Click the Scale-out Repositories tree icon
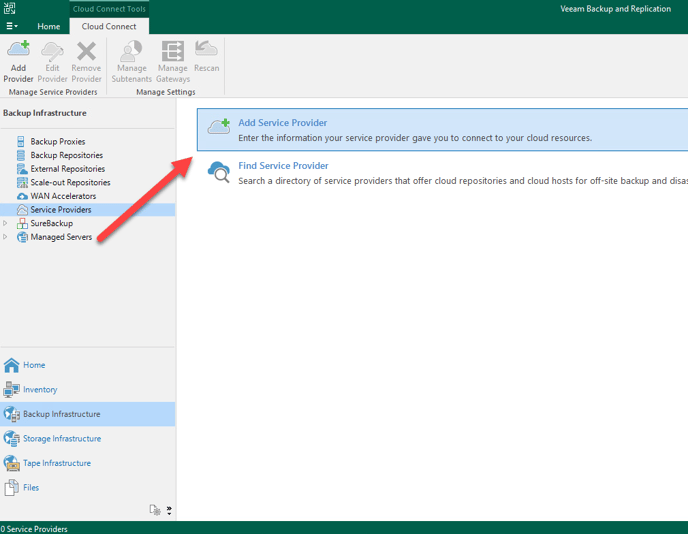This screenshot has height=534, width=688. (x=22, y=182)
